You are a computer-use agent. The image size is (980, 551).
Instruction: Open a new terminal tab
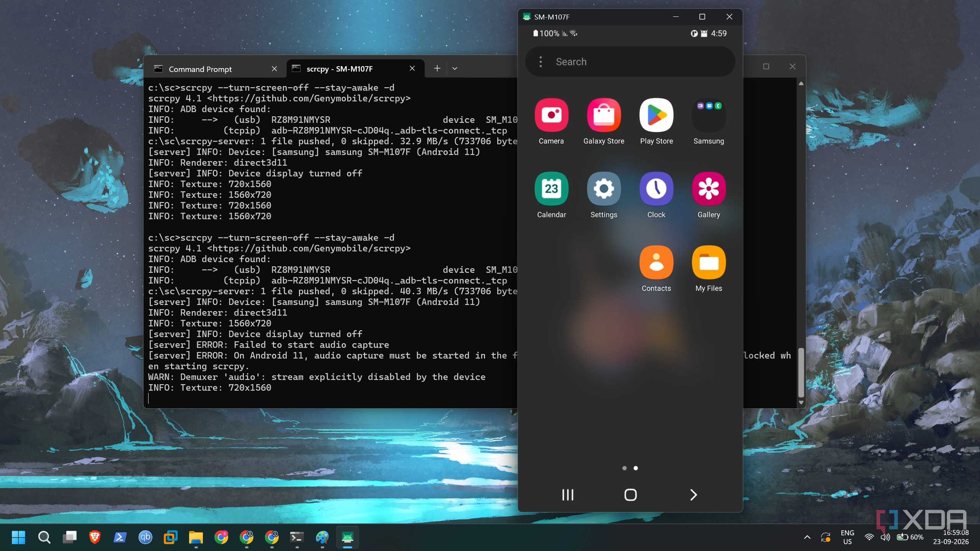(437, 68)
